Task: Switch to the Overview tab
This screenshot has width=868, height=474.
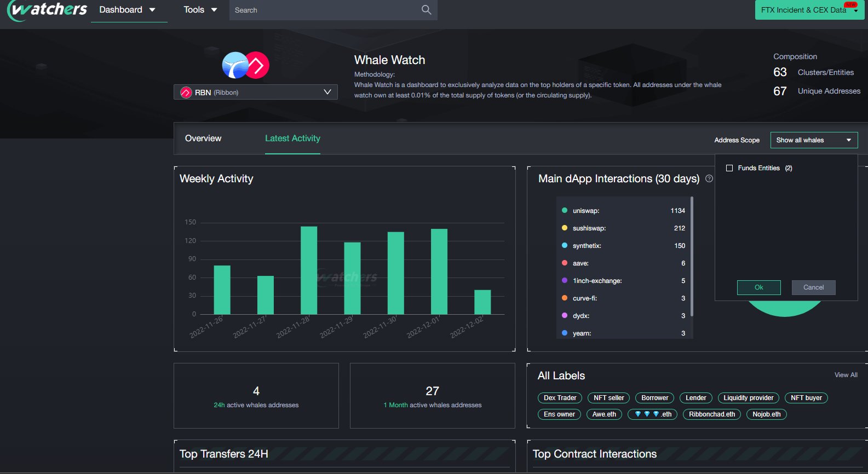Action: [203, 138]
